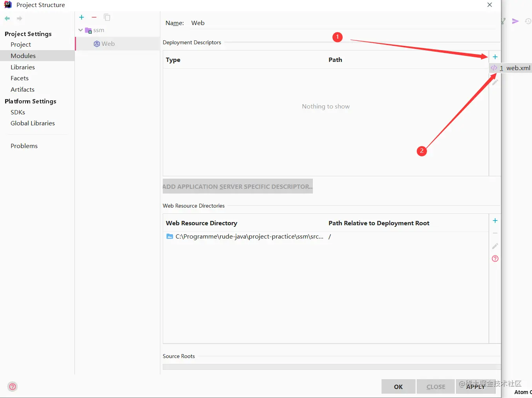This screenshot has height=398, width=532.
Task: Click the forward navigation arrow
Action: pos(19,18)
